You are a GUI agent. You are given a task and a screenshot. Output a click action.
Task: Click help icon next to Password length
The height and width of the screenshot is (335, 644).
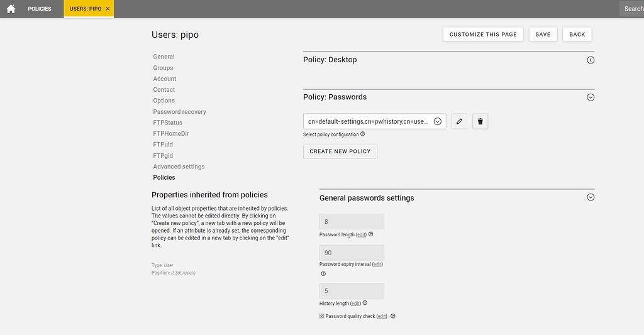pos(371,234)
